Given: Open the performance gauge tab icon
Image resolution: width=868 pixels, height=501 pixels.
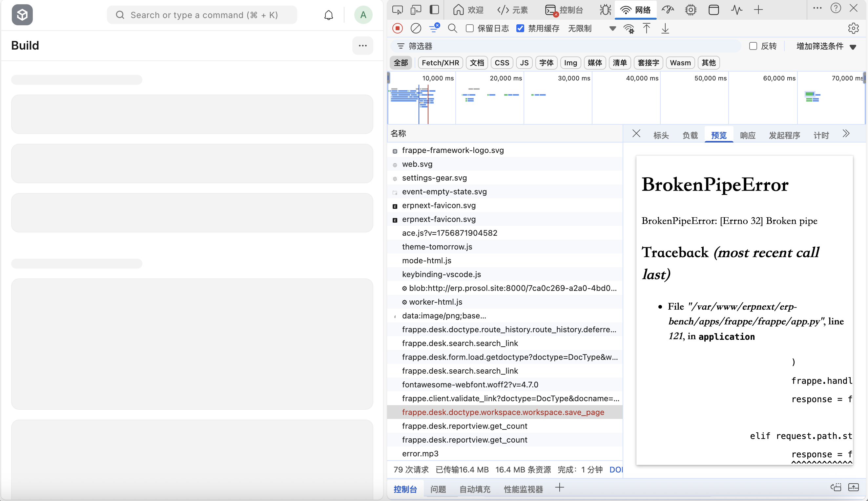Looking at the screenshot, I should tap(668, 10).
